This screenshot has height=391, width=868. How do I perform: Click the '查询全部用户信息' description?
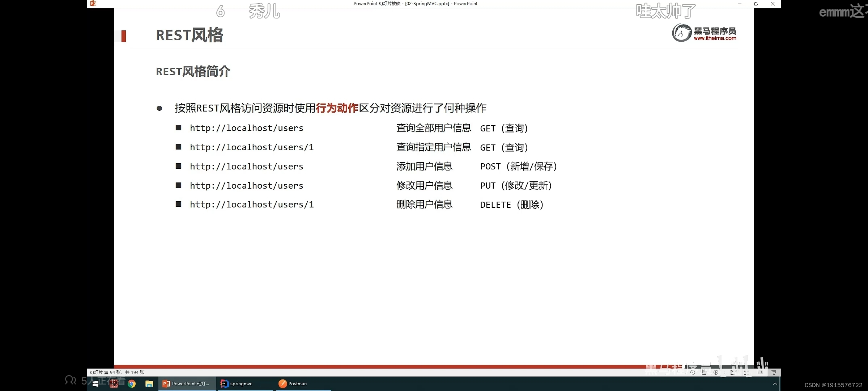pyautogui.click(x=434, y=128)
